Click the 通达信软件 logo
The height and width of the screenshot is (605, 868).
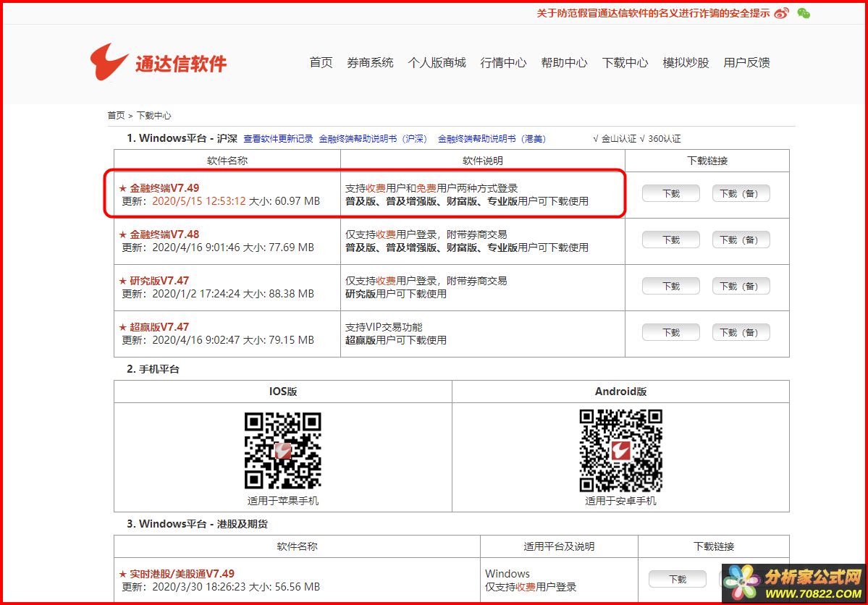click(159, 62)
